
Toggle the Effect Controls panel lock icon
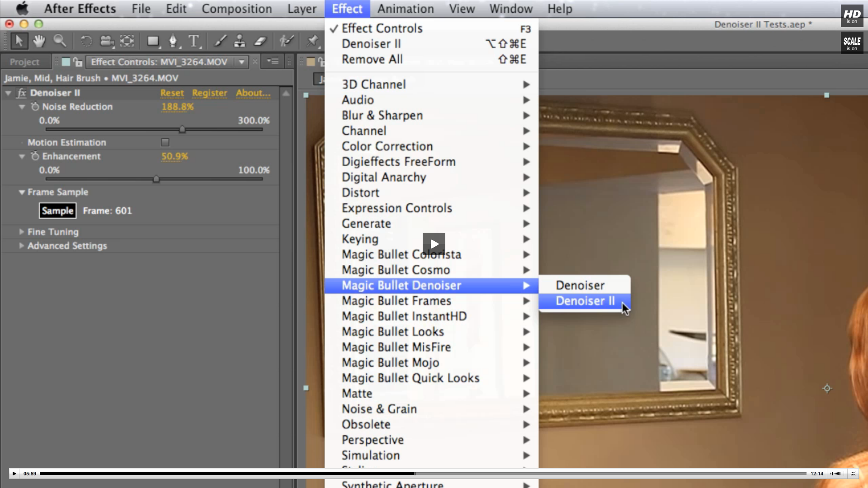point(78,61)
